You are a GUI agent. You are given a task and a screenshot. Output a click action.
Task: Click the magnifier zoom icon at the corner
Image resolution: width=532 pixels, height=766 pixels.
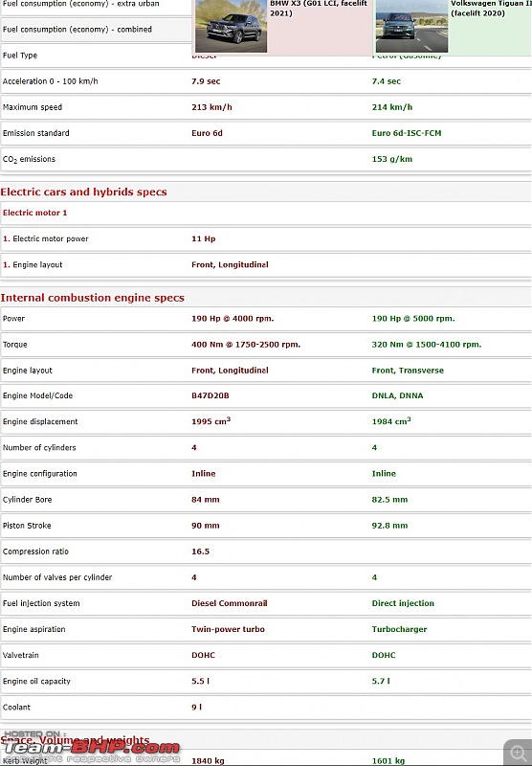(518, 753)
